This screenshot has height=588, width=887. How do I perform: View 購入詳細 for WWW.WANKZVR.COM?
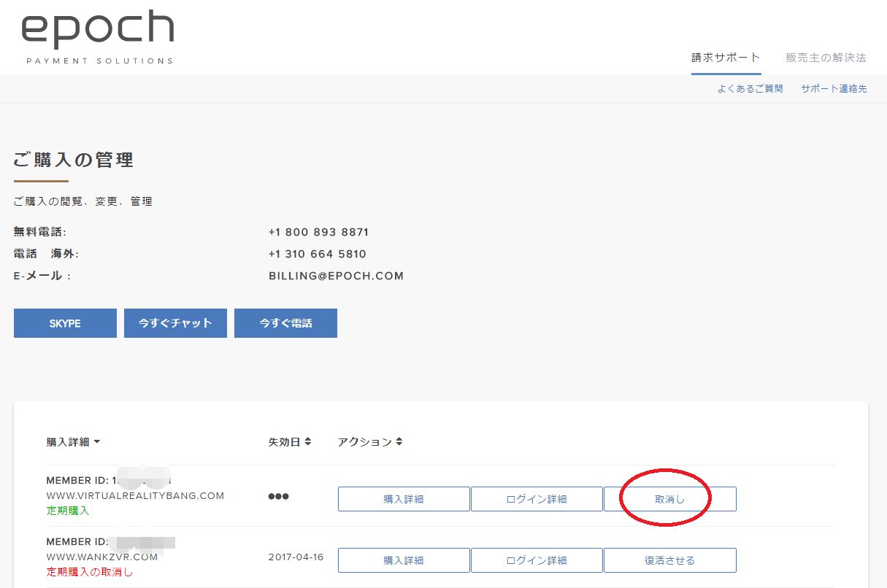[x=404, y=560]
